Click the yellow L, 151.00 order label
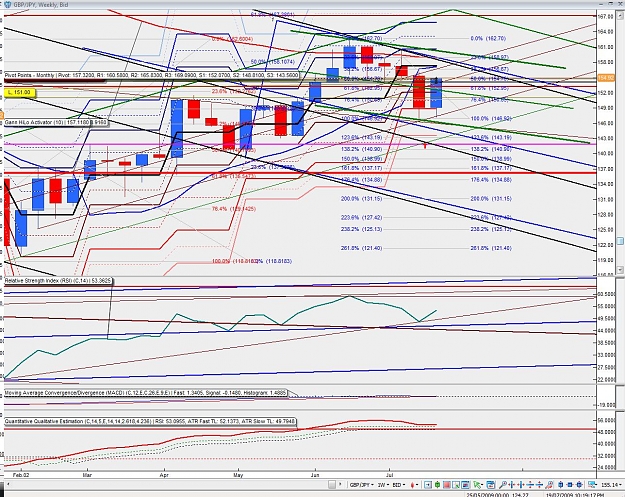Screen dimensions: 625x497 pyautogui.click(x=20, y=92)
